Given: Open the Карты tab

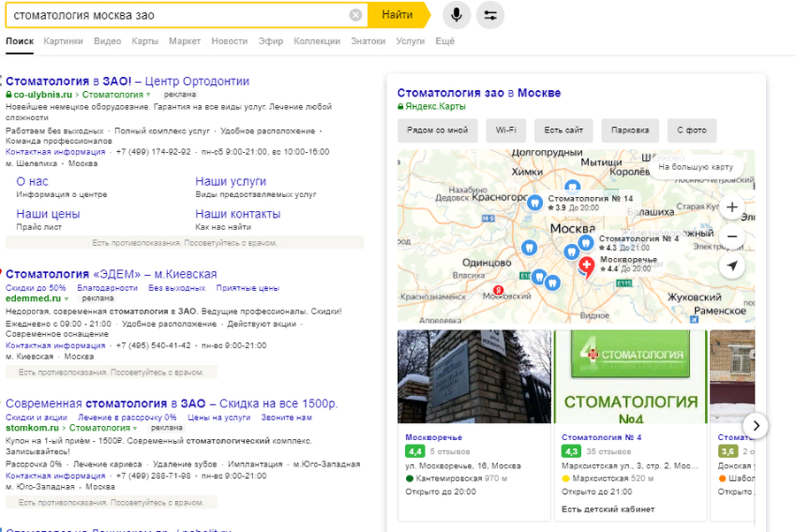Looking at the screenshot, I should tap(145, 42).
